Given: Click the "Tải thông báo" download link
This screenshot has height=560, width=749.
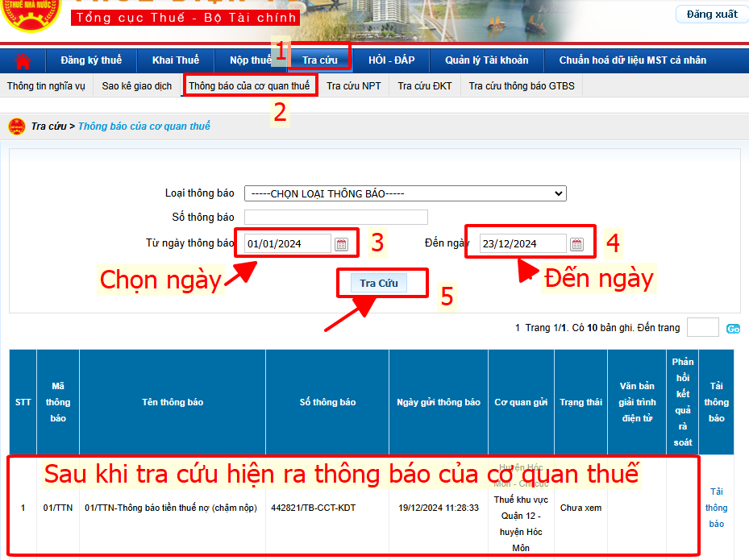Looking at the screenshot, I should [716, 508].
